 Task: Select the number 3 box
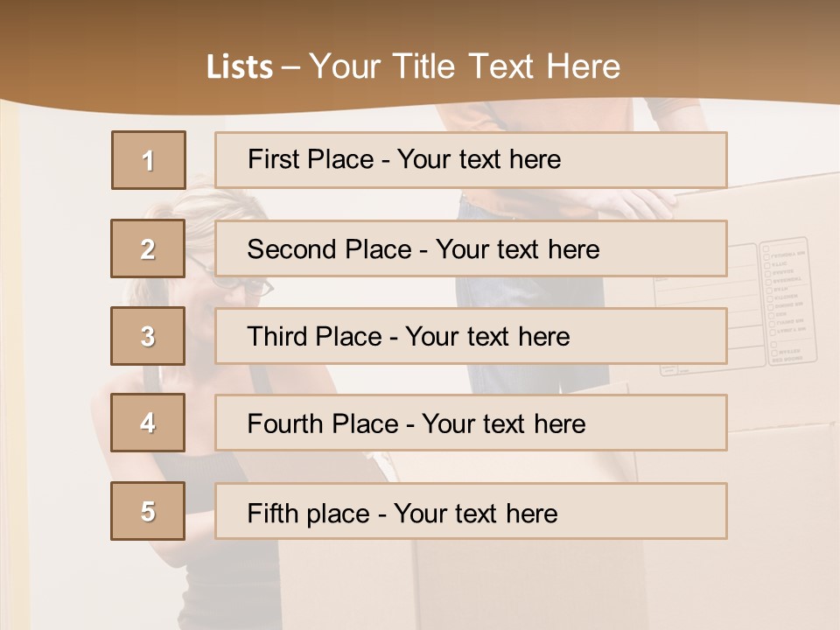pyautogui.click(x=148, y=336)
